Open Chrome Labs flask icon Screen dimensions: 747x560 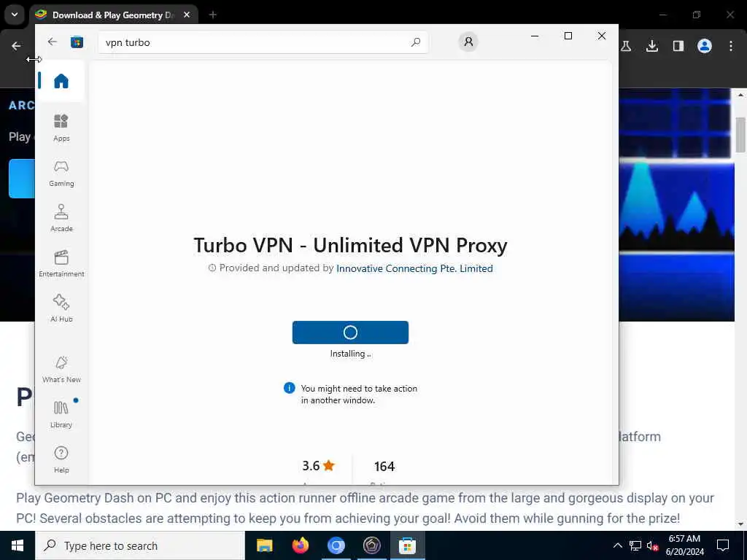coord(626,46)
